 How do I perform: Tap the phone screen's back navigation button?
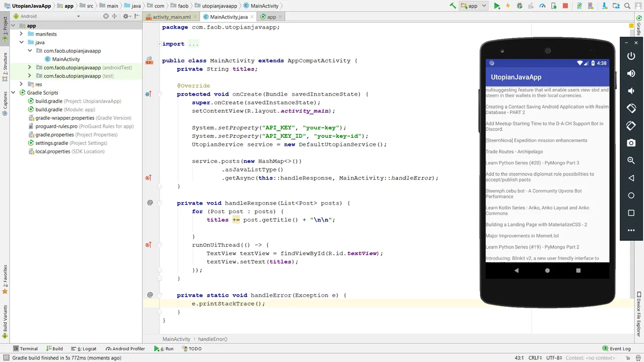click(516, 270)
